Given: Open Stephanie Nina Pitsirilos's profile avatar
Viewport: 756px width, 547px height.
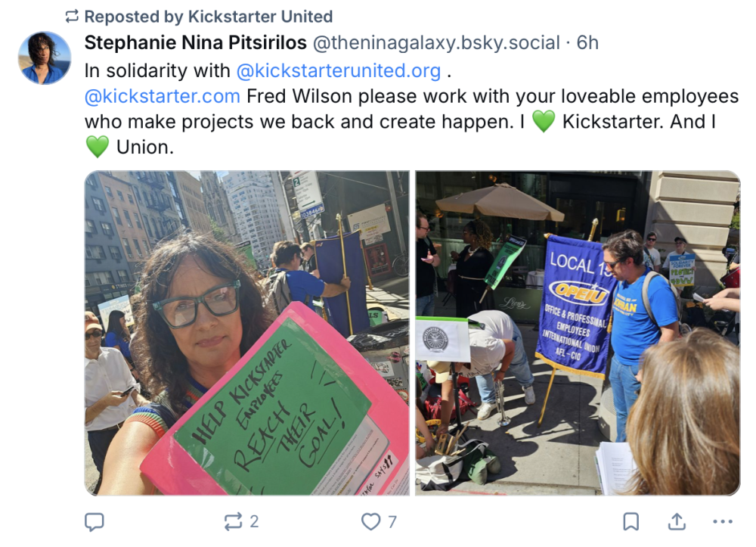Looking at the screenshot, I should 45,58.
